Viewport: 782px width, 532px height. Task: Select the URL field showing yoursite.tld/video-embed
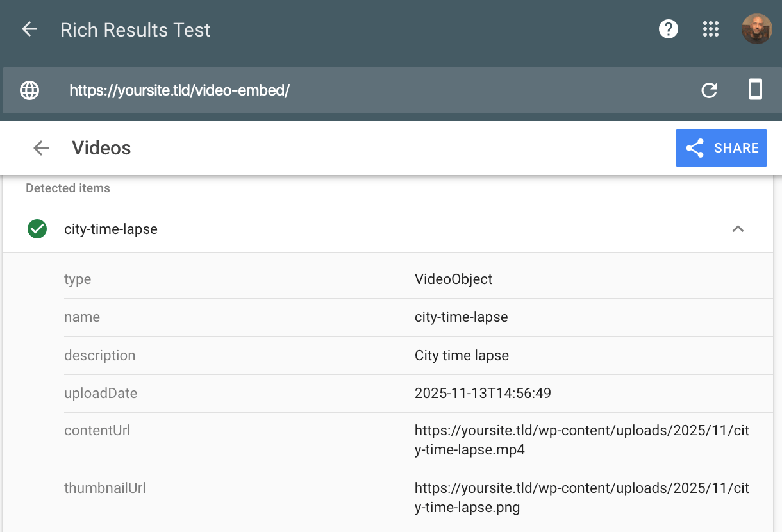(180, 90)
